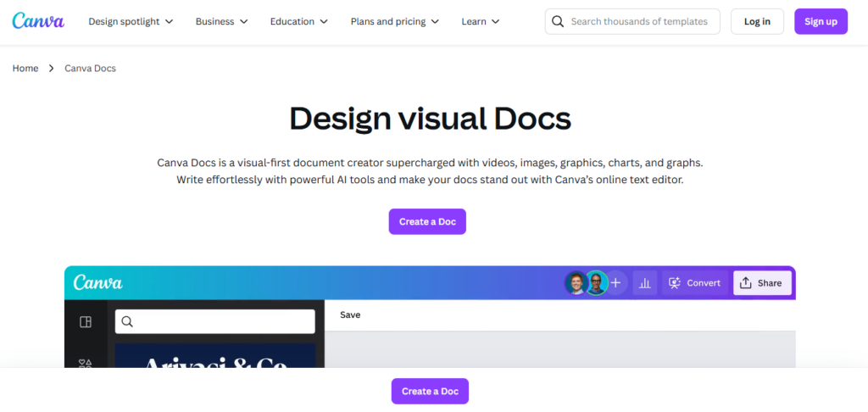The image size is (868, 412).
Task: Click Canva Docs breadcrumb link
Action: coord(90,68)
